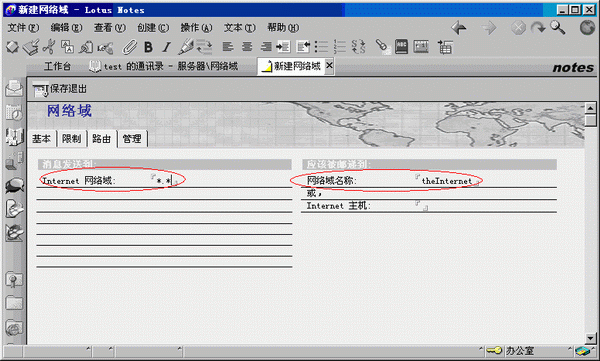Go back with the left arrow
The height and width of the screenshot is (361, 600).
tap(458, 28)
